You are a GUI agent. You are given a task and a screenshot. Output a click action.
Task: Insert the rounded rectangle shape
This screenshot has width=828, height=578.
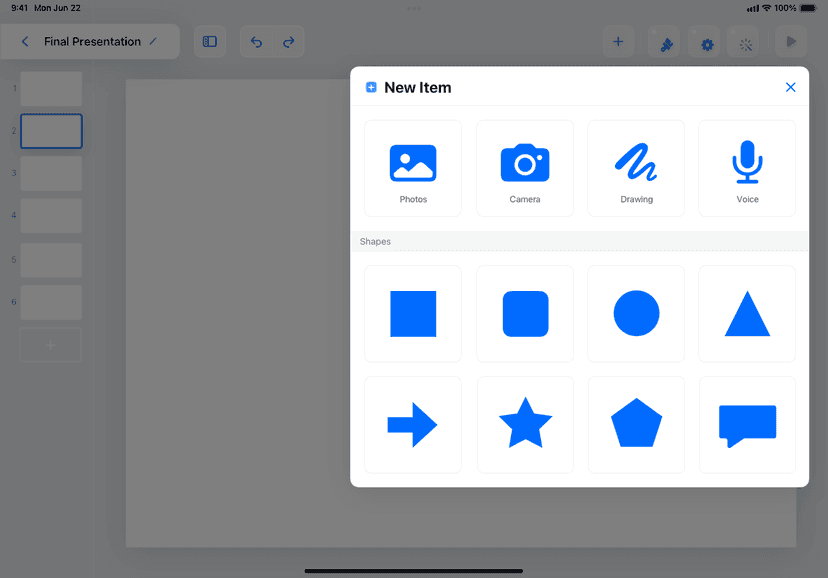click(525, 314)
